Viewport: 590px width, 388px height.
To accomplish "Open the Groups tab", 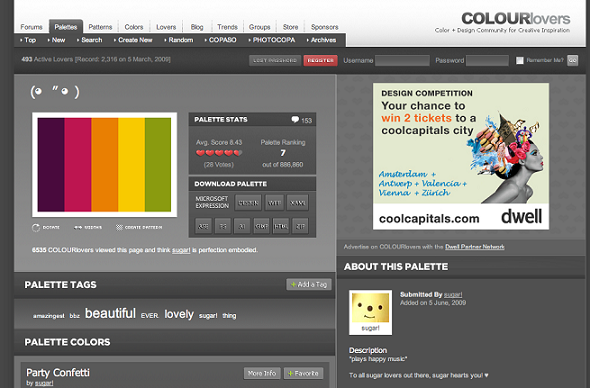I will [259, 27].
